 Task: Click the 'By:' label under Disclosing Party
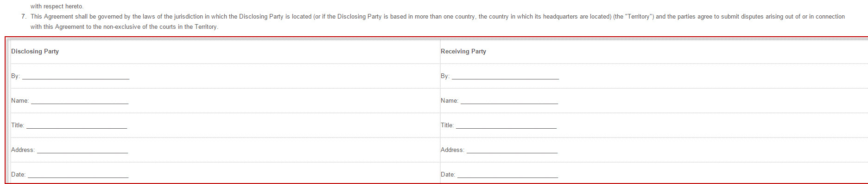coord(15,76)
